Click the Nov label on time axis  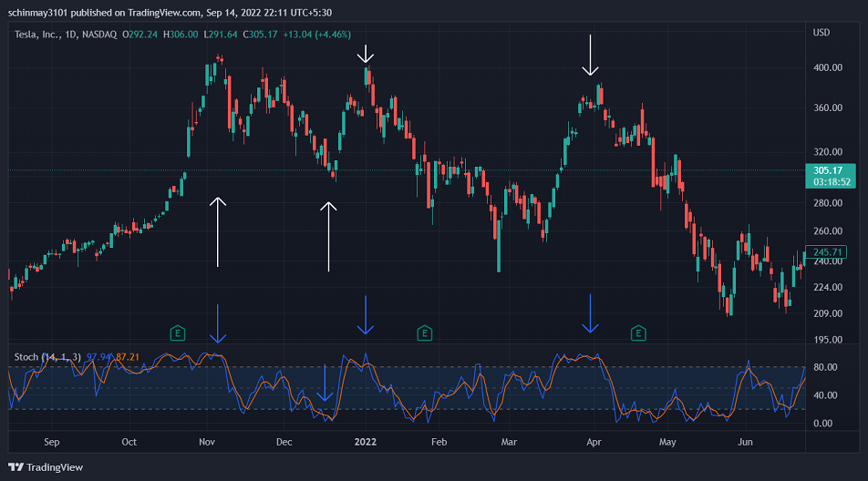coord(206,442)
